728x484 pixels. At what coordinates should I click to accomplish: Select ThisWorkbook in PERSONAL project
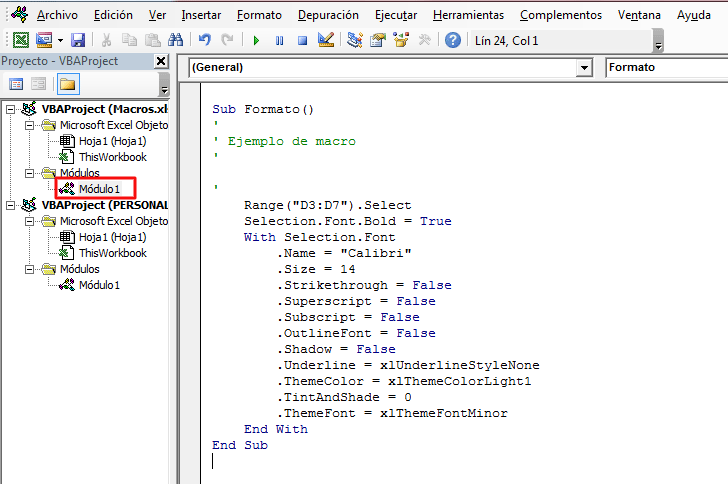click(113, 253)
